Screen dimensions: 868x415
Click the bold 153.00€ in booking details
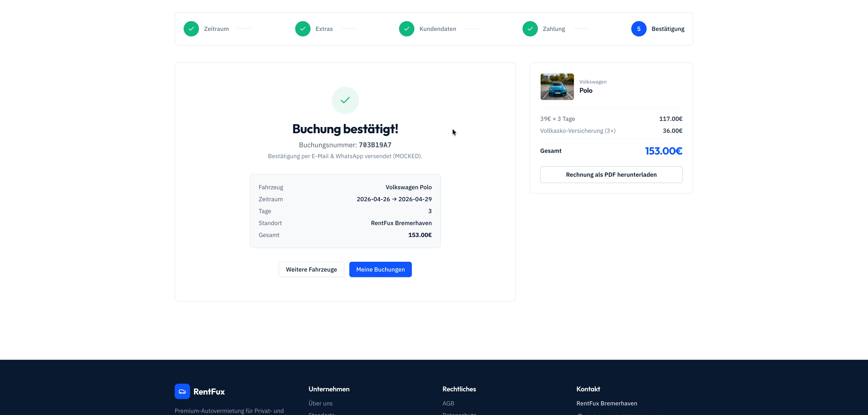point(420,235)
